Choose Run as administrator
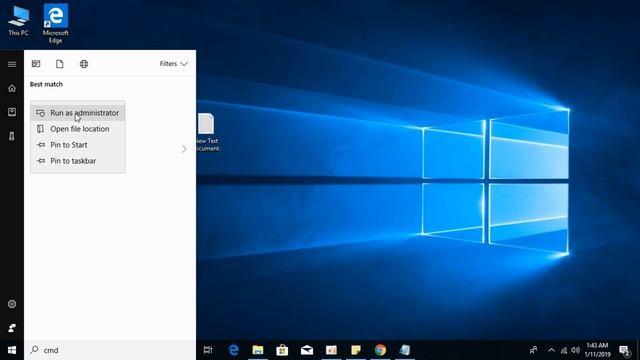Screen dimensions: 640x360 78,113
